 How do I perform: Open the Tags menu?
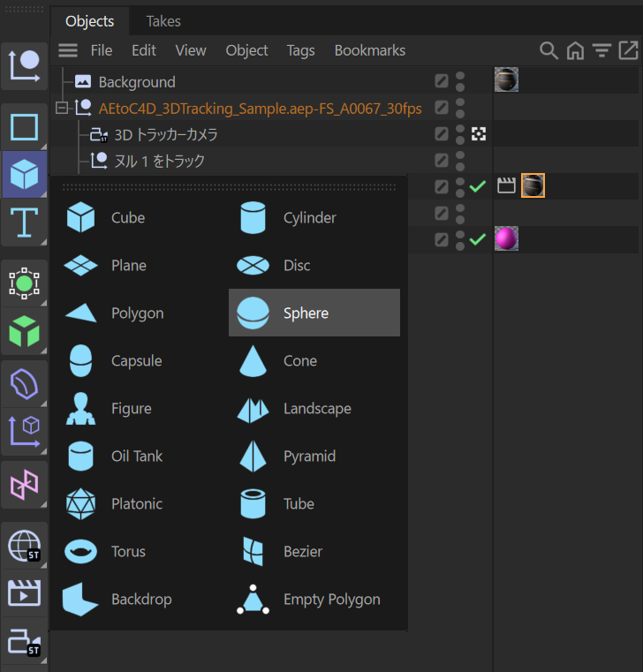(x=300, y=50)
